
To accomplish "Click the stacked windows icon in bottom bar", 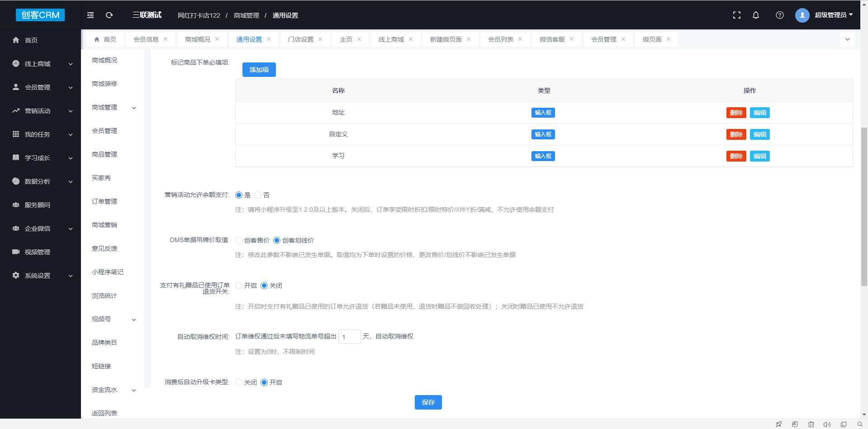I will tap(844, 424).
